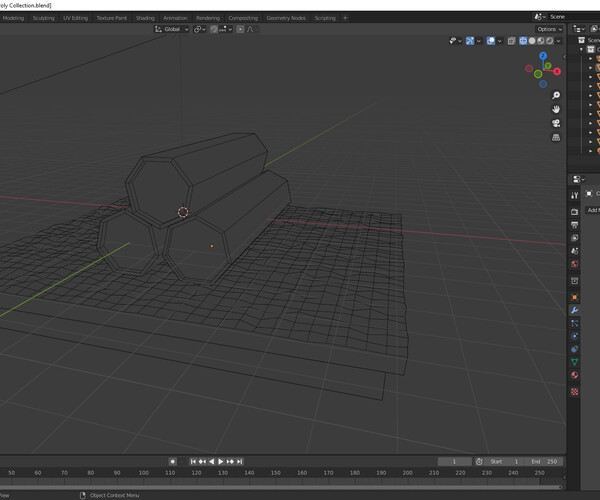Click the zoom magnifier icon in viewport
This screenshot has width=600, height=500.
tap(556, 96)
